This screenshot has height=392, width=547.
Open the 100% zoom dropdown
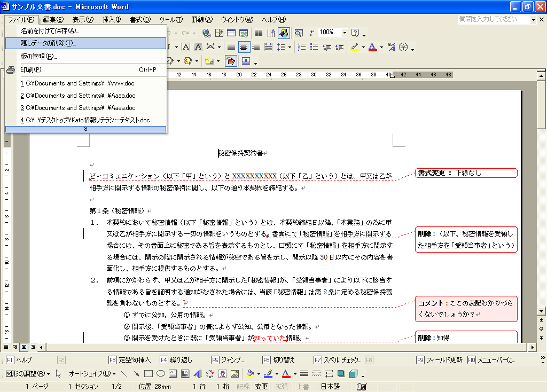(x=345, y=33)
